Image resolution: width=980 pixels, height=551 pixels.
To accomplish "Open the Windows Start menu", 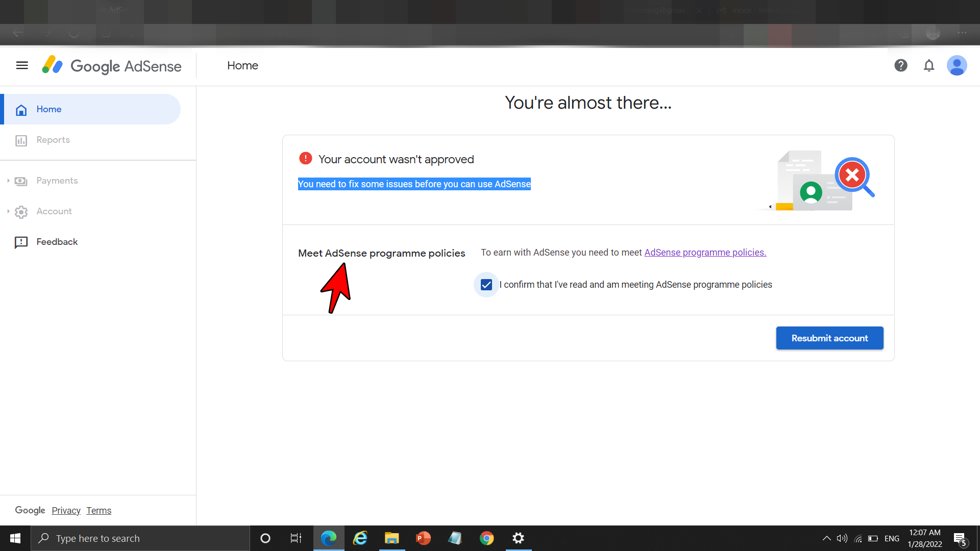I will point(15,538).
